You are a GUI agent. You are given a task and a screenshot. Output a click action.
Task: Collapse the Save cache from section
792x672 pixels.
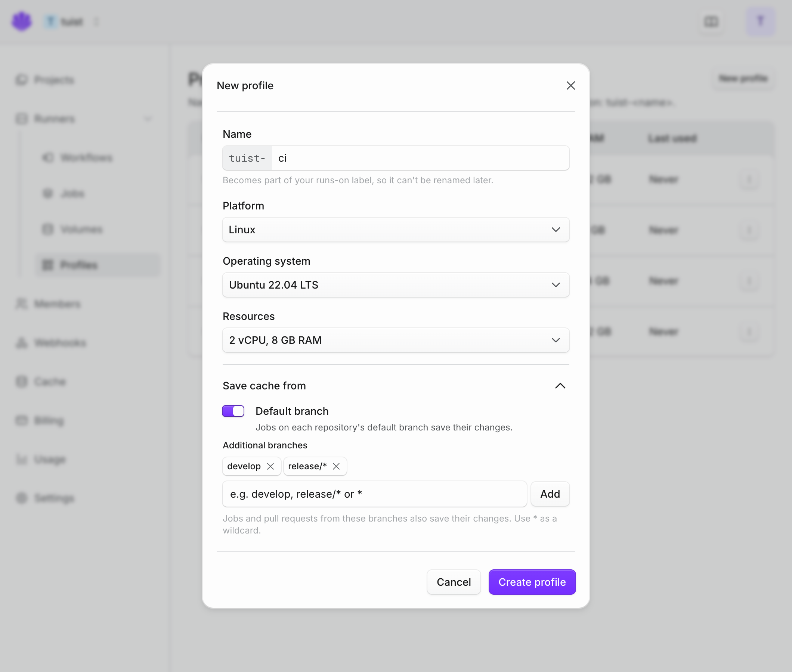coord(560,386)
